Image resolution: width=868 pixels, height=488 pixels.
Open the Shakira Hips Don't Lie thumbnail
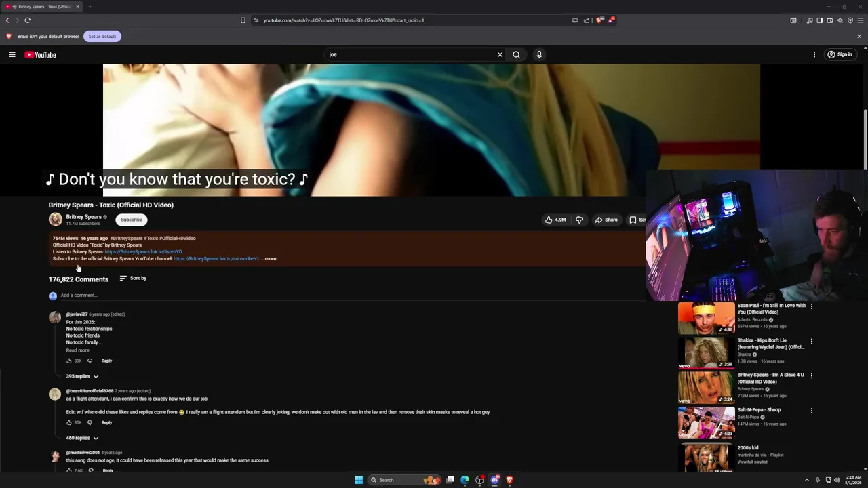[706, 352]
